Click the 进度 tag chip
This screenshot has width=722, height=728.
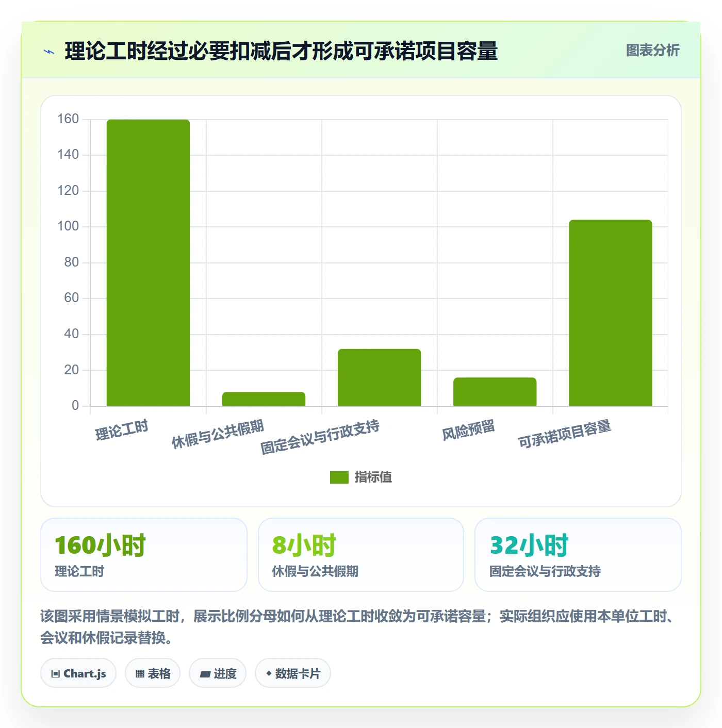218,673
